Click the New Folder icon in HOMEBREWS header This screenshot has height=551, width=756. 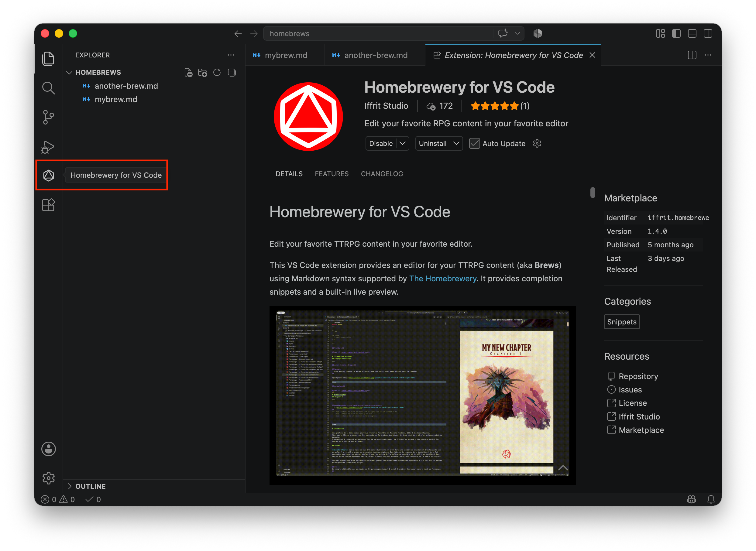coord(202,72)
